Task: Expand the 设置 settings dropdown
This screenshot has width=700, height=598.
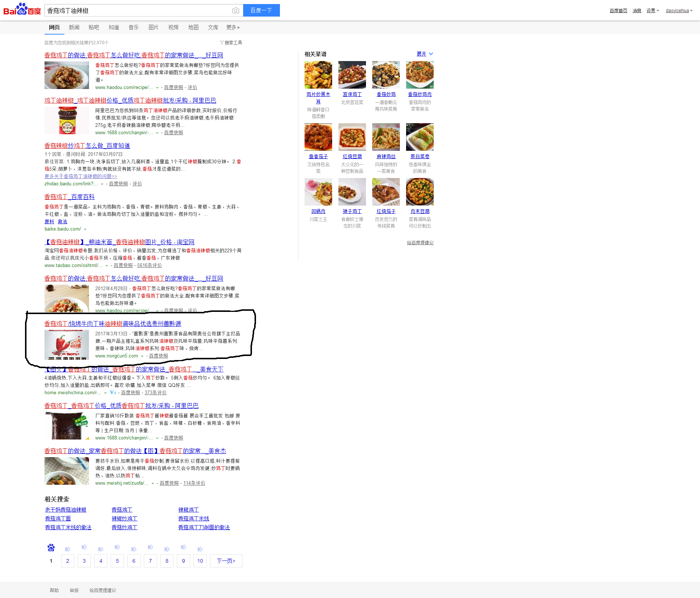Action: pos(653,11)
